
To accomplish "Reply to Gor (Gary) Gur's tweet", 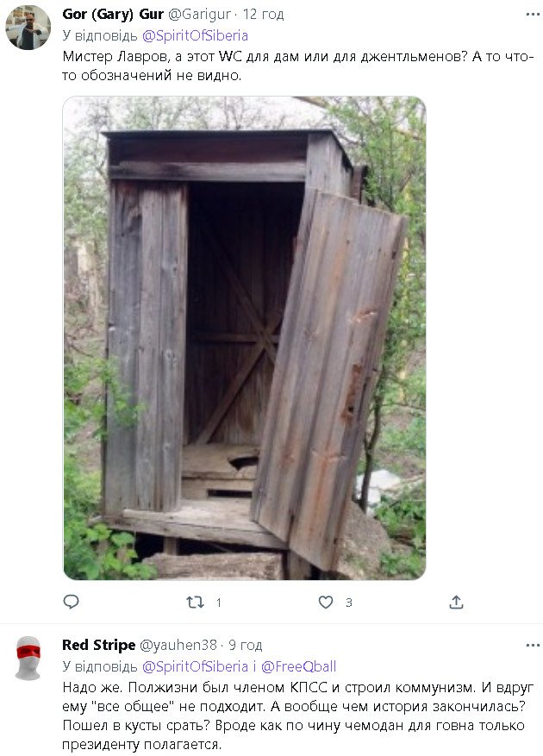I will click(x=71, y=602).
